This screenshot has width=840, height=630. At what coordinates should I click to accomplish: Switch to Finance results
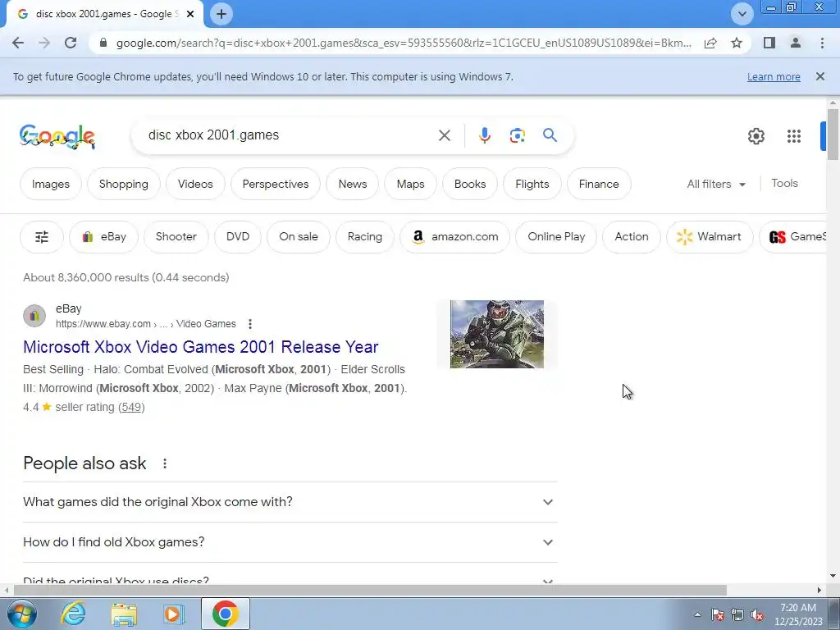599,184
